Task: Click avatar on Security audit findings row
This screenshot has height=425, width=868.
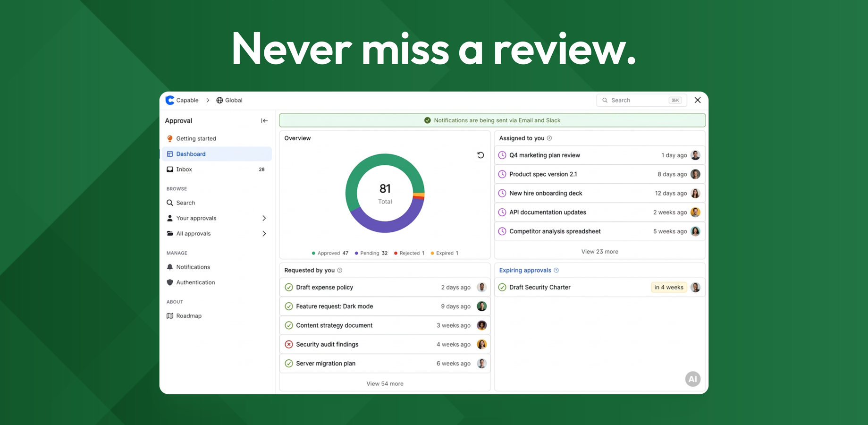Action: [481, 344]
